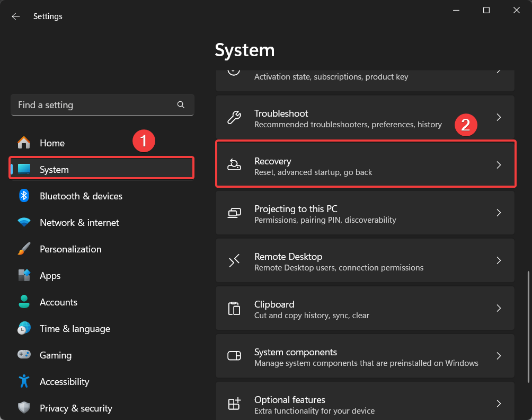Open the Recovery settings title
Image resolution: width=532 pixels, height=420 pixels.
(x=273, y=161)
